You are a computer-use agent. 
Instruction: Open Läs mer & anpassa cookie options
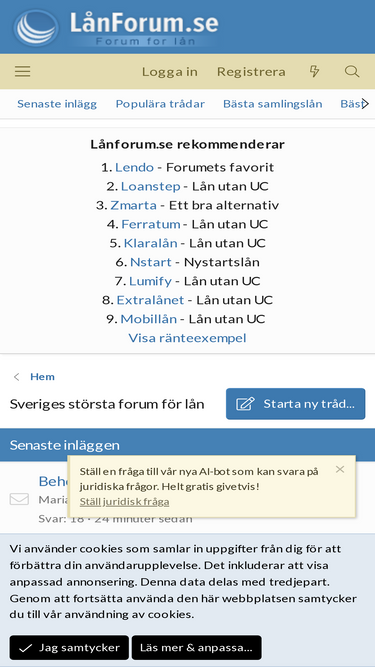click(196, 648)
